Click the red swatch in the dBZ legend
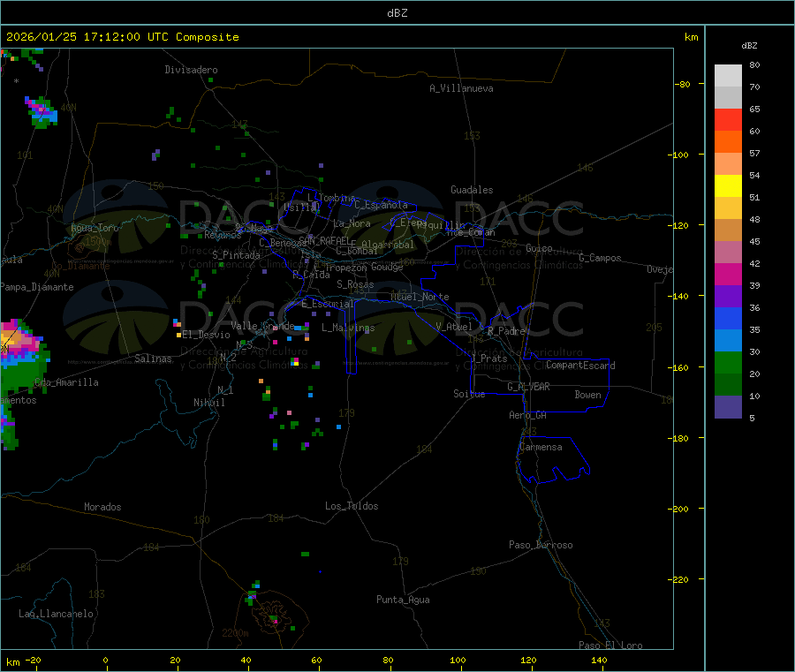This screenshot has width=795, height=672. pyautogui.click(x=728, y=119)
